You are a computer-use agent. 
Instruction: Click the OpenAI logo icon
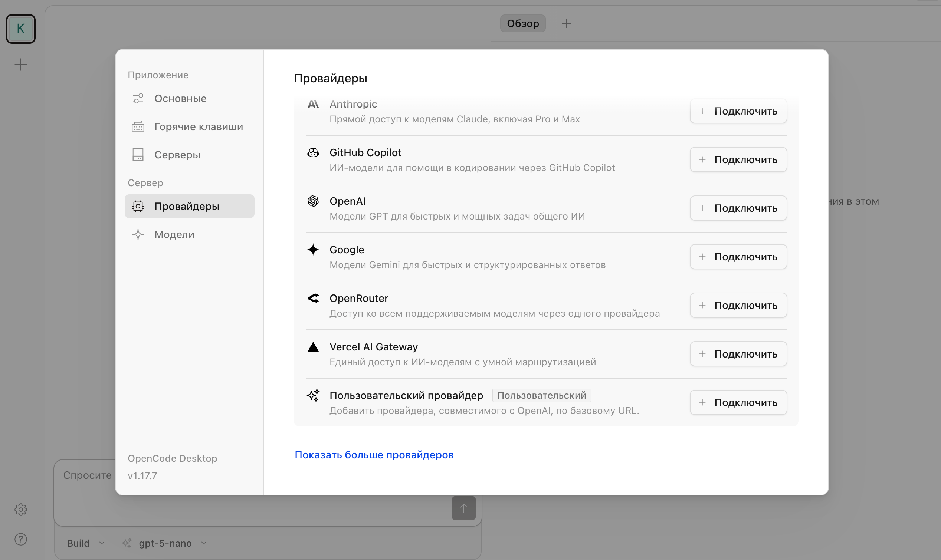(x=313, y=201)
